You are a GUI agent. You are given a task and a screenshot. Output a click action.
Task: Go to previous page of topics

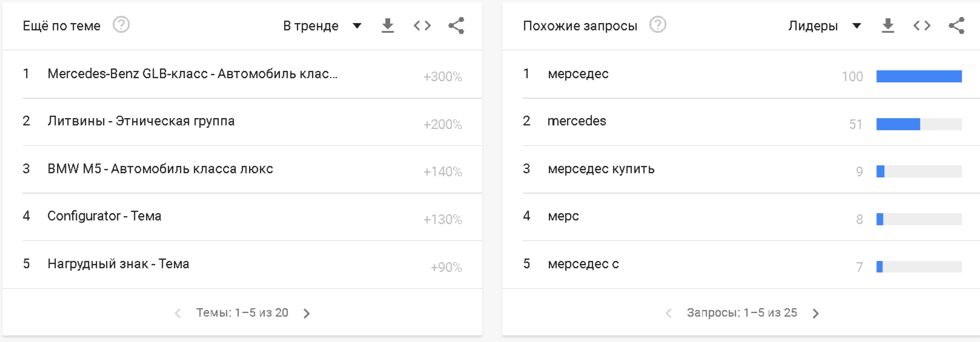point(177,314)
